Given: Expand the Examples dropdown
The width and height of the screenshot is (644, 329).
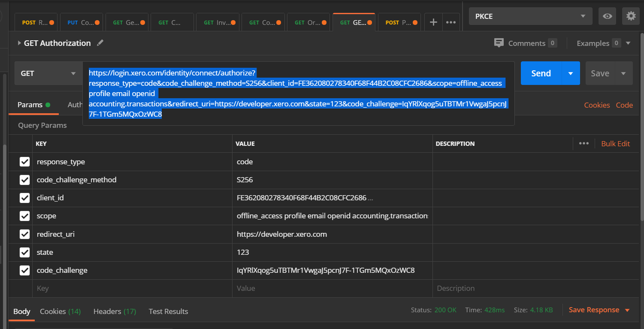Looking at the screenshot, I should pos(628,43).
